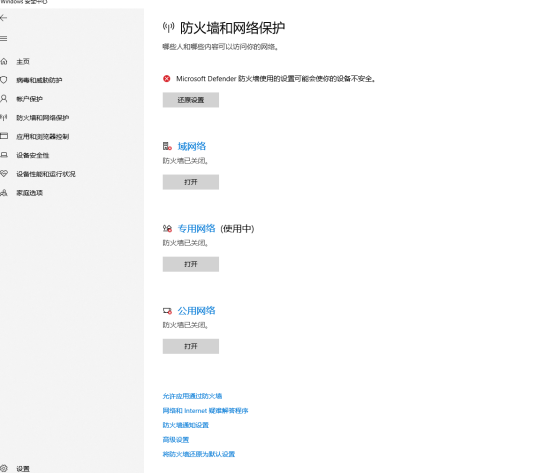Open 家庭选项 page
The height and width of the screenshot is (473, 553).
tap(30, 193)
